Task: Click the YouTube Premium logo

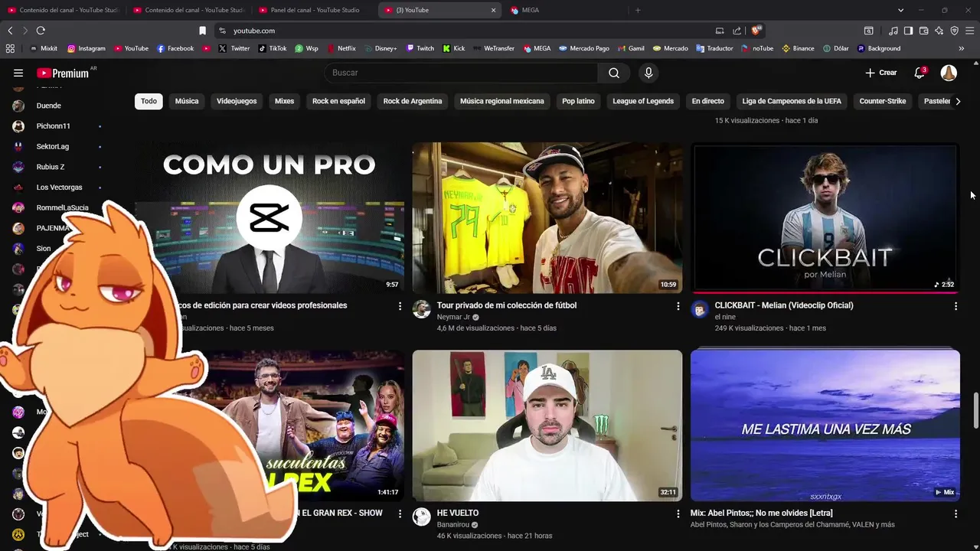Action: click(x=63, y=73)
